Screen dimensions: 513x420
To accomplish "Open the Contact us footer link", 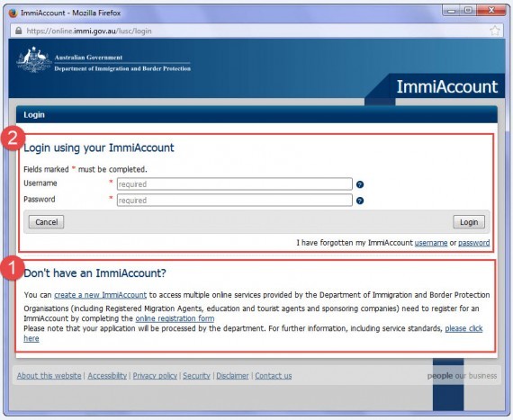I will pos(274,376).
